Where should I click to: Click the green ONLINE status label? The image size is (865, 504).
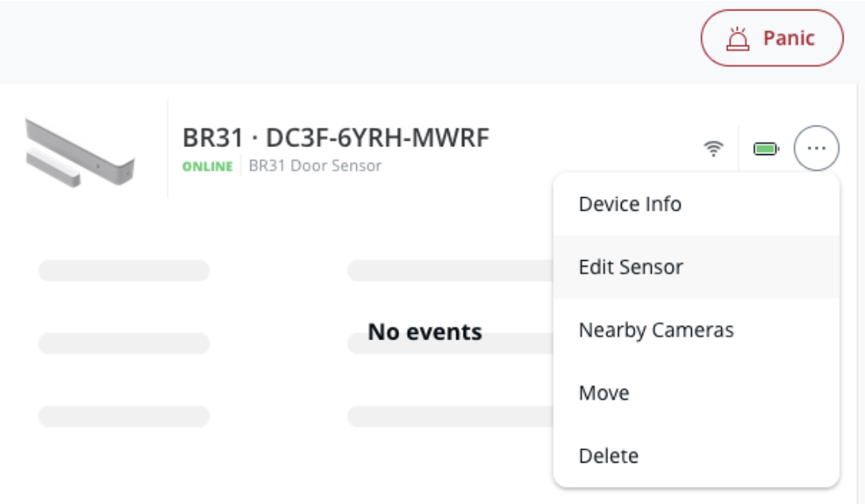[x=208, y=166]
